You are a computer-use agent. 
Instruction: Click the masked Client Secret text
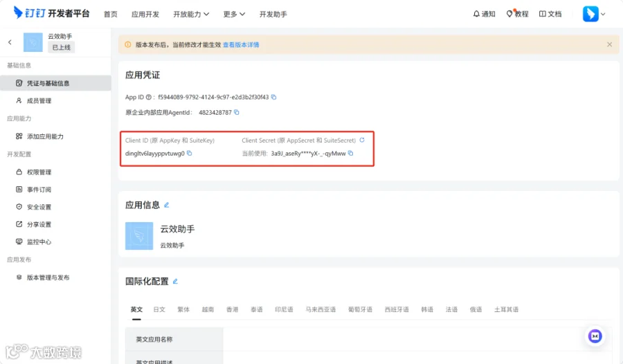click(x=308, y=154)
